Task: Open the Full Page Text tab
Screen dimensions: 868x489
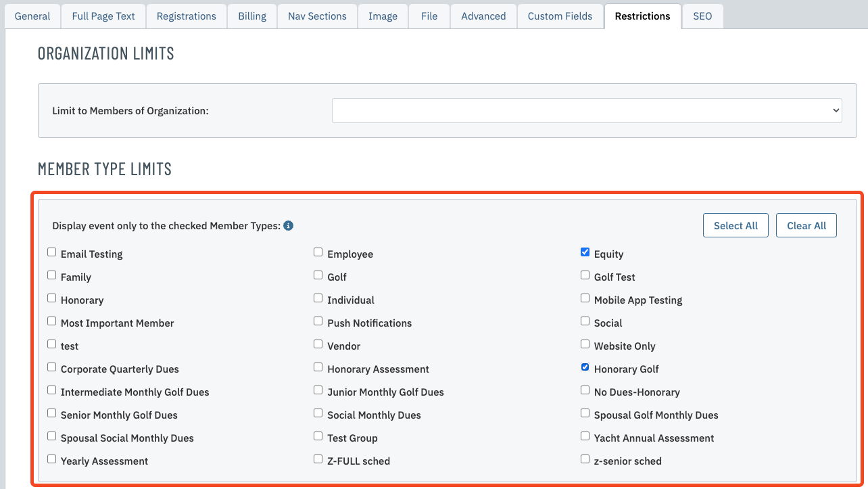Action: 103,16
